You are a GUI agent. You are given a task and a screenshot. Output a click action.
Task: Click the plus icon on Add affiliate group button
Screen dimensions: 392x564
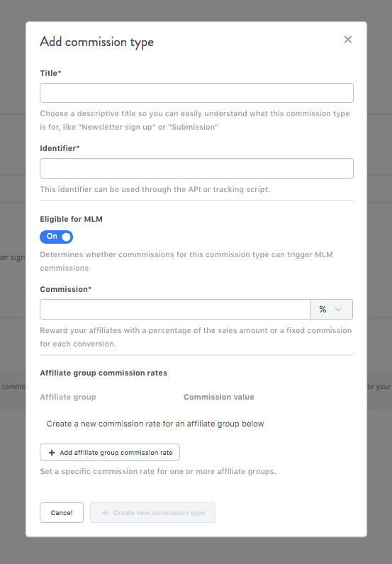(x=52, y=453)
